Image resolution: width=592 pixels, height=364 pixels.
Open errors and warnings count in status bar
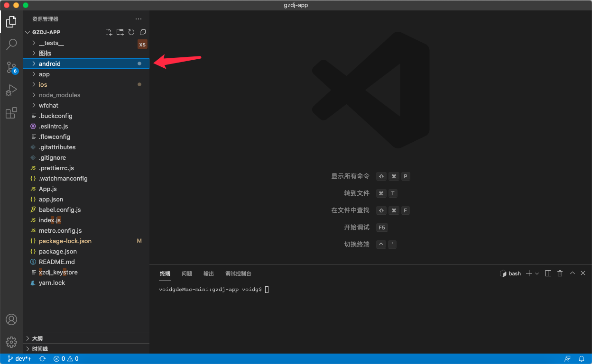coord(66,359)
